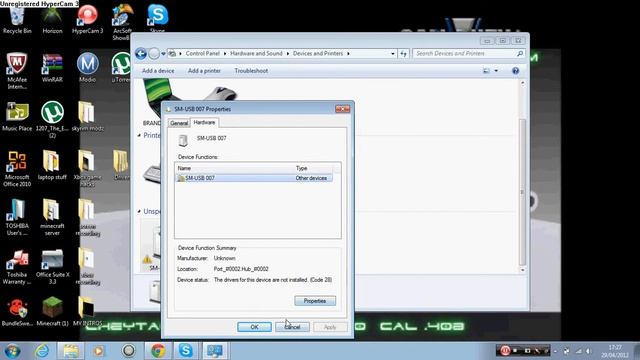Click the Properties button in the dialog
Screen dimensions: 640x360
point(315,301)
